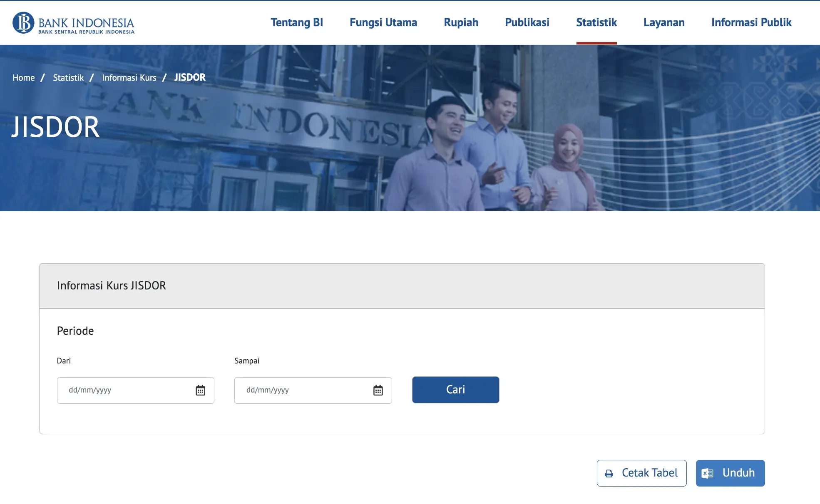Screen dimensions: 820x504
Task: Open the Informasi Publik menu
Action: click(751, 22)
